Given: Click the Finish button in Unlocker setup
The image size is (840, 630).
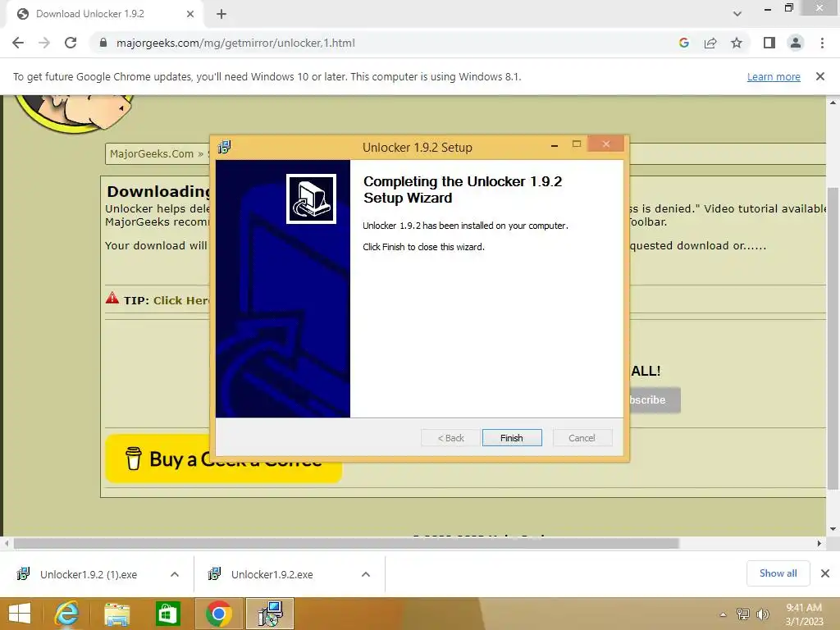Looking at the screenshot, I should pos(512,438).
